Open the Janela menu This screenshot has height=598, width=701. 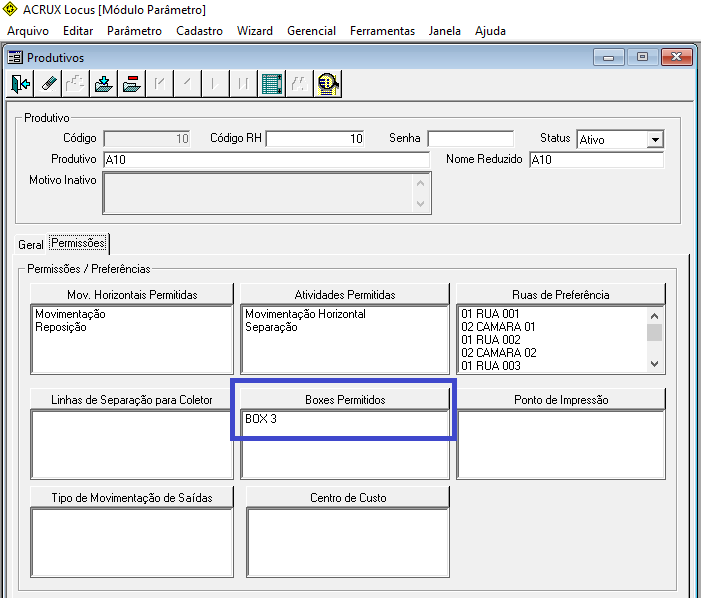pos(444,31)
